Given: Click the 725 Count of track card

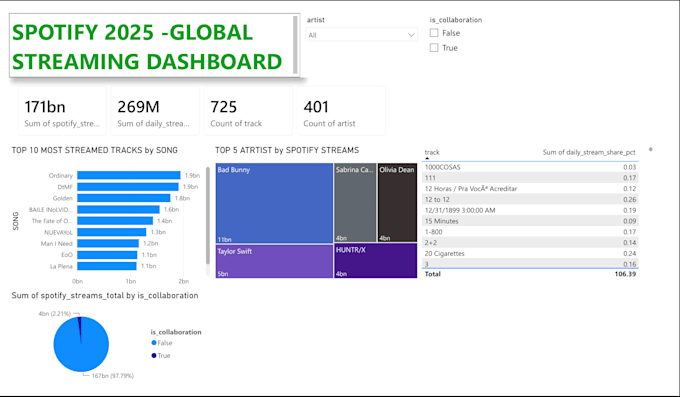Looking at the screenshot, I should [248, 111].
